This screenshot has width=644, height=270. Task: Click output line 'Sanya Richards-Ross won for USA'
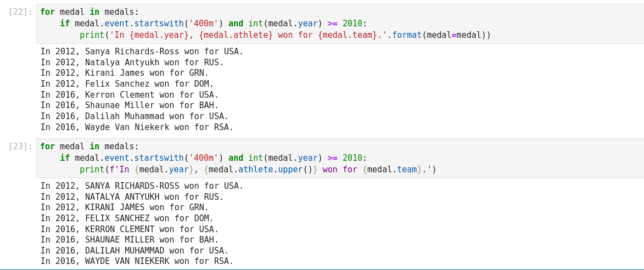click(142, 52)
